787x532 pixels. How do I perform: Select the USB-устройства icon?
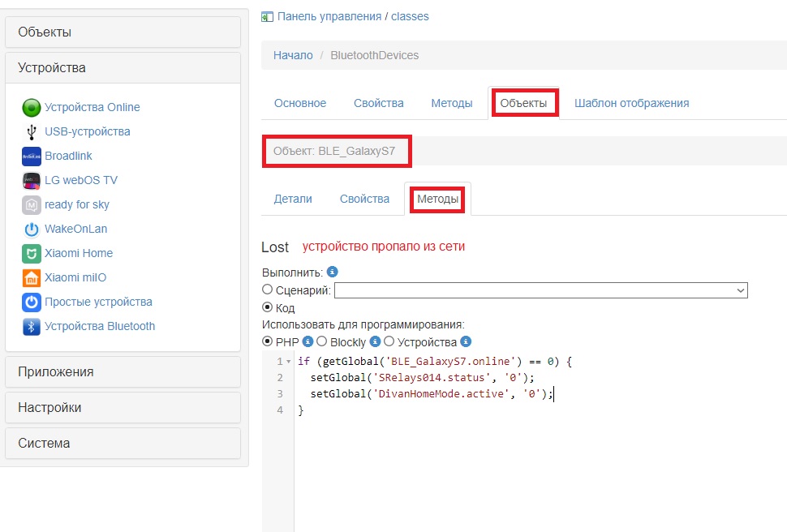click(x=31, y=131)
